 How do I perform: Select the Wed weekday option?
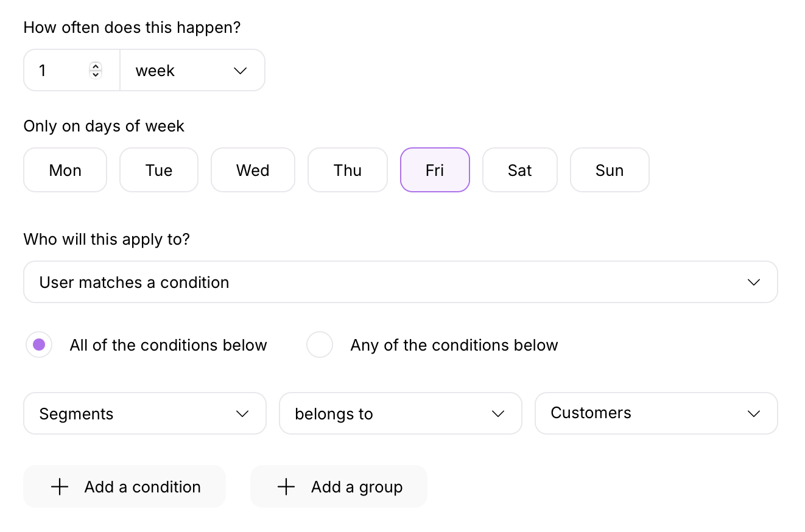pos(253,170)
